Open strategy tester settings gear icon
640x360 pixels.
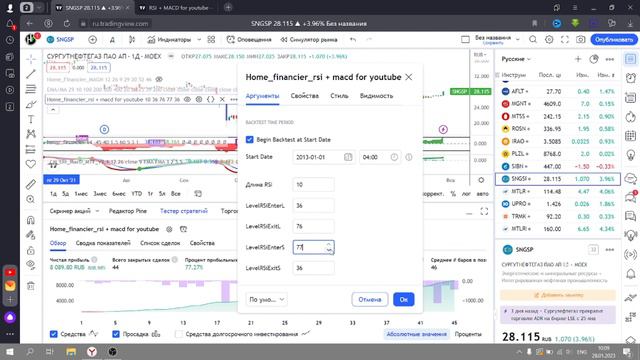[169, 229]
